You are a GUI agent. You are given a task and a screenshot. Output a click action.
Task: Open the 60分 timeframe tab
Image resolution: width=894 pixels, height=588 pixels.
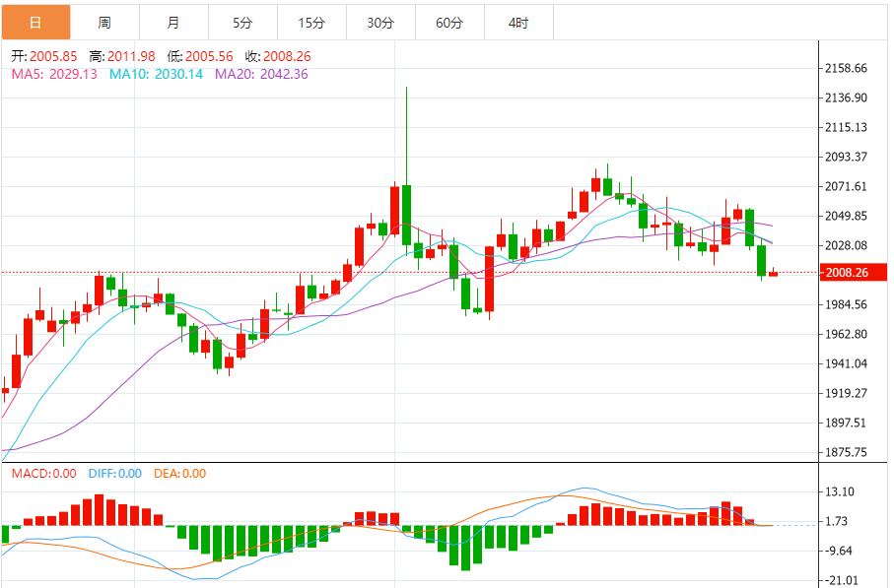(449, 23)
